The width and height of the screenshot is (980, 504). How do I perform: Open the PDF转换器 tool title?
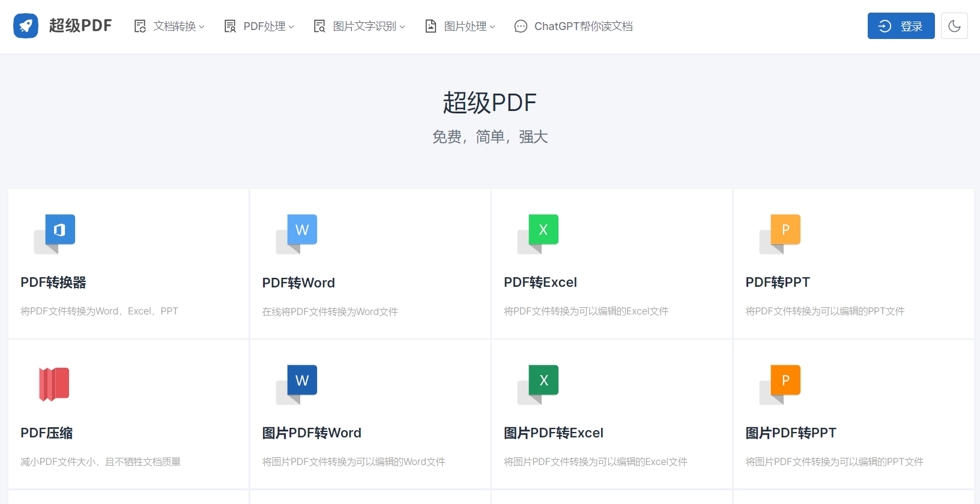[x=53, y=282]
